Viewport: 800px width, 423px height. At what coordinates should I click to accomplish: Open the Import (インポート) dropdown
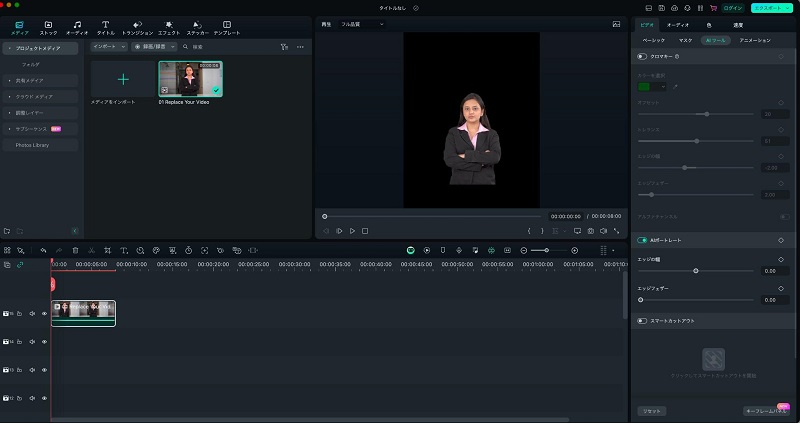109,46
